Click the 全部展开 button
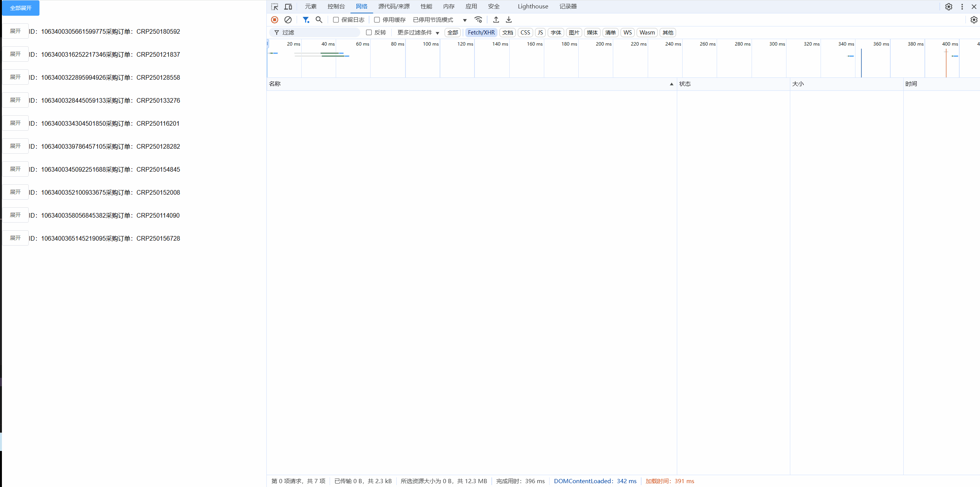This screenshot has width=980, height=487. tap(21, 8)
